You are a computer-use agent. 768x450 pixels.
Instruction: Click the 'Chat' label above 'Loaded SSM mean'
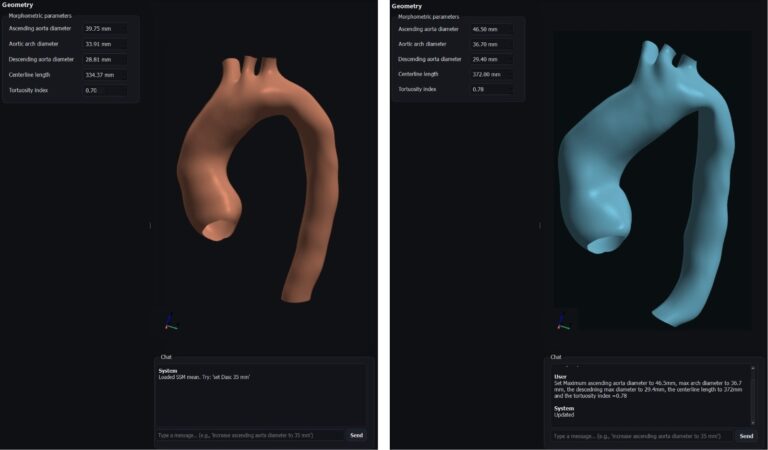(166, 357)
